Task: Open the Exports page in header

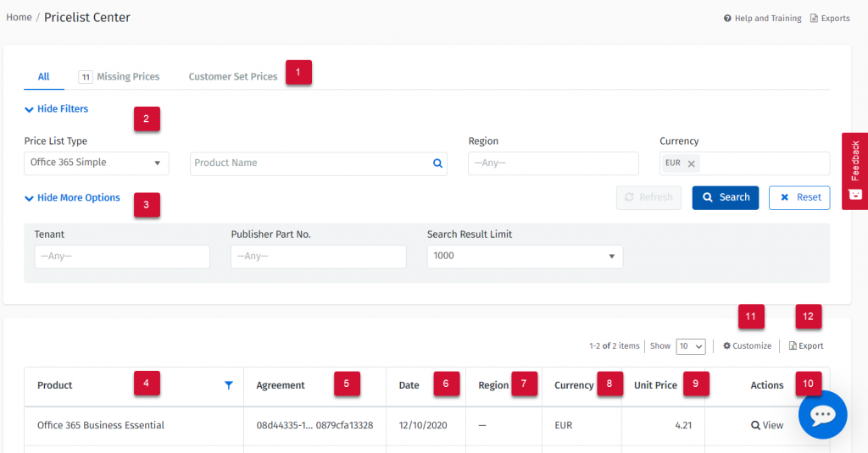Action: (830, 19)
